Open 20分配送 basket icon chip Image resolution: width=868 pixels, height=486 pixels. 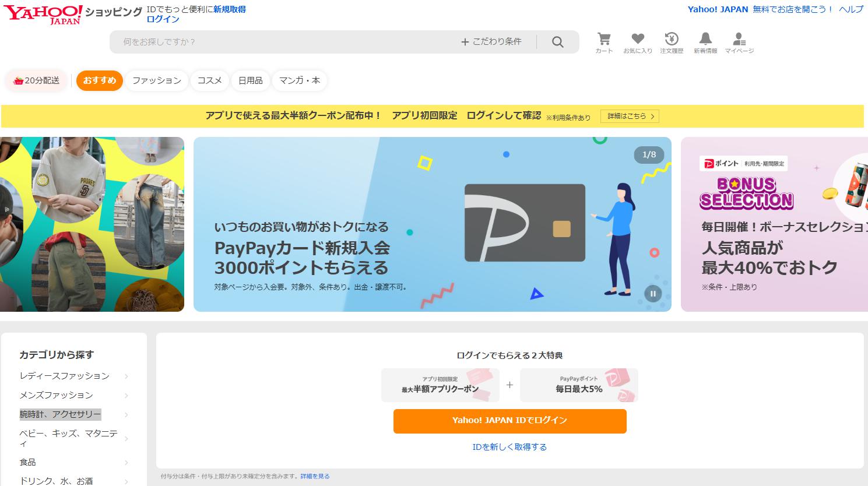tap(36, 80)
